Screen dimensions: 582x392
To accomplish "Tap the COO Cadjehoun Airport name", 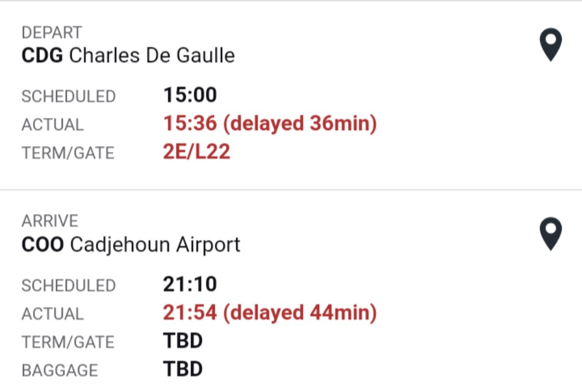I will click(131, 245).
